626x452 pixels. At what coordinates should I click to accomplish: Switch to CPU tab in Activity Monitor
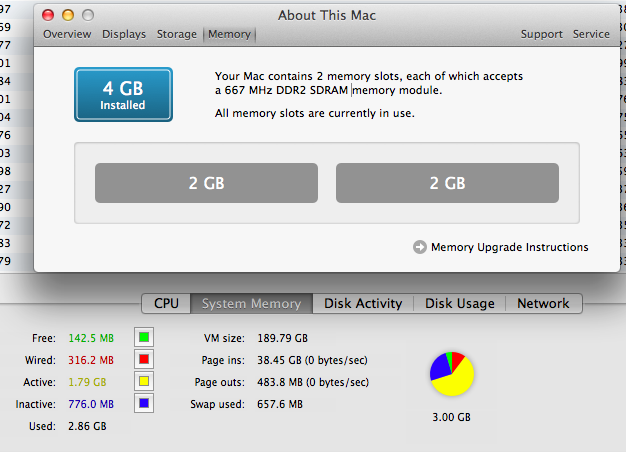(x=166, y=303)
